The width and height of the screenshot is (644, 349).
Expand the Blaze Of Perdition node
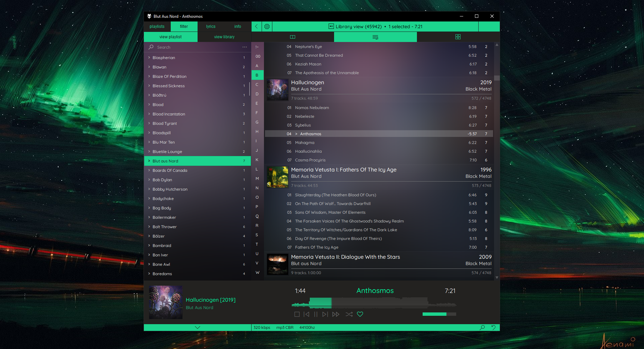(149, 77)
